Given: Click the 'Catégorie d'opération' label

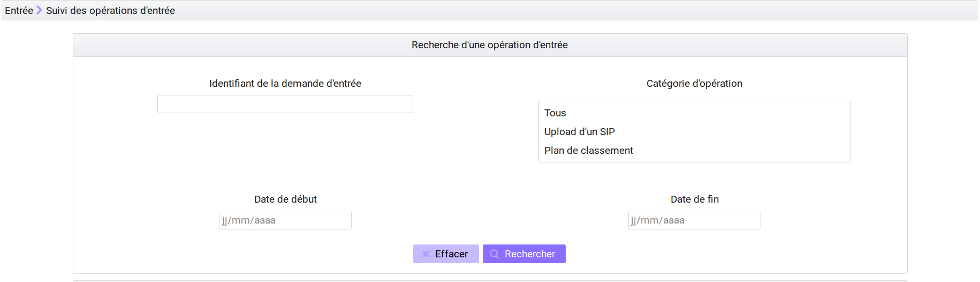Looking at the screenshot, I should tap(694, 84).
